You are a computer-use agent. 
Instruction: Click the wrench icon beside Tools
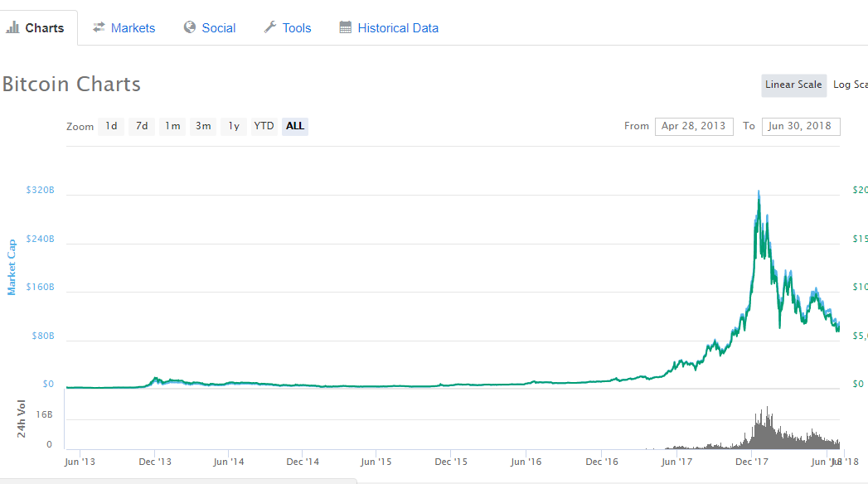pos(270,27)
